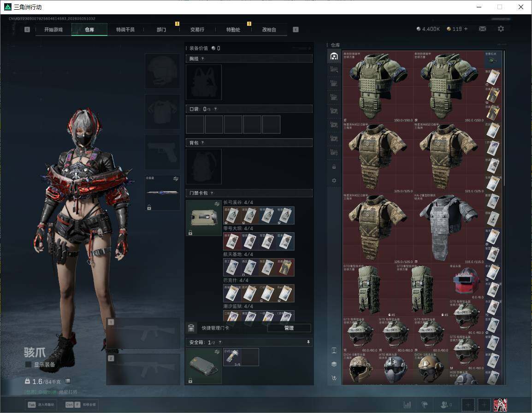Image resolution: width=532 pixels, height=413 pixels.
Task: Click the stacked layers icon in warehouse sidebar
Action: point(334,364)
